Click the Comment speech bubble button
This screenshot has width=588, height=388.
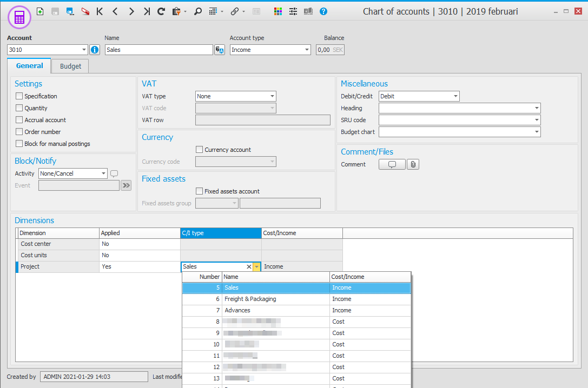point(392,164)
